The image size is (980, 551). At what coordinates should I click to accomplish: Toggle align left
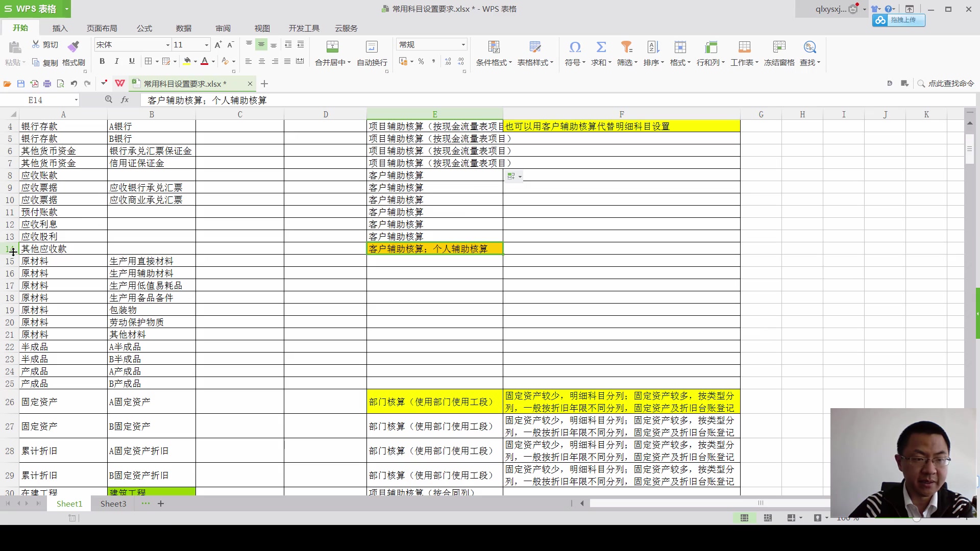click(x=249, y=62)
